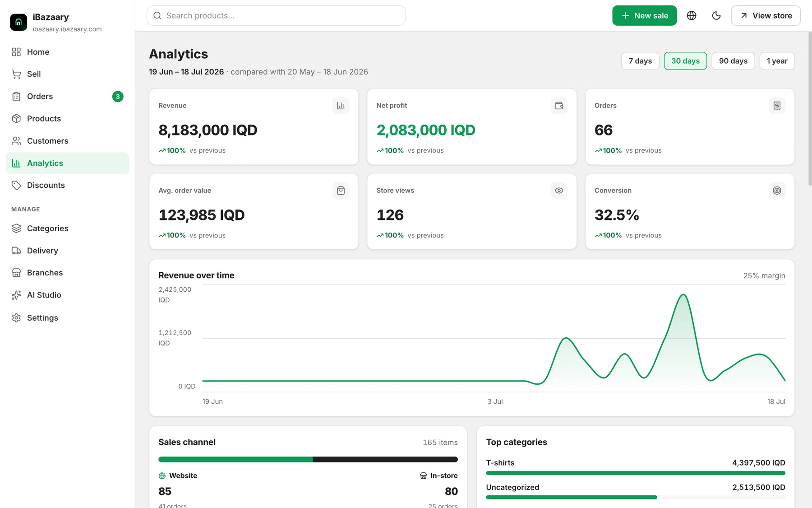Open the Home page from sidebar
Viewport: 812px width, 508px height.
tap(67, 52)
